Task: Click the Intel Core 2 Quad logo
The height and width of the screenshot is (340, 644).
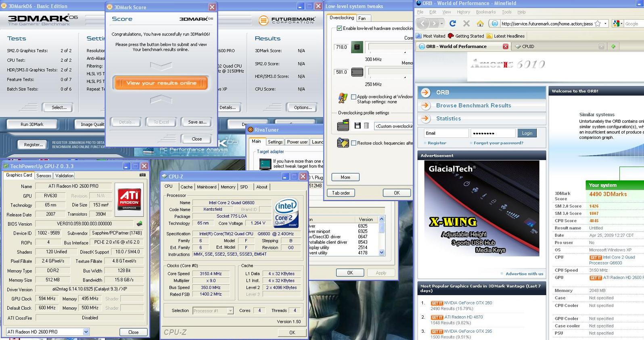Action: click(286, 212)
